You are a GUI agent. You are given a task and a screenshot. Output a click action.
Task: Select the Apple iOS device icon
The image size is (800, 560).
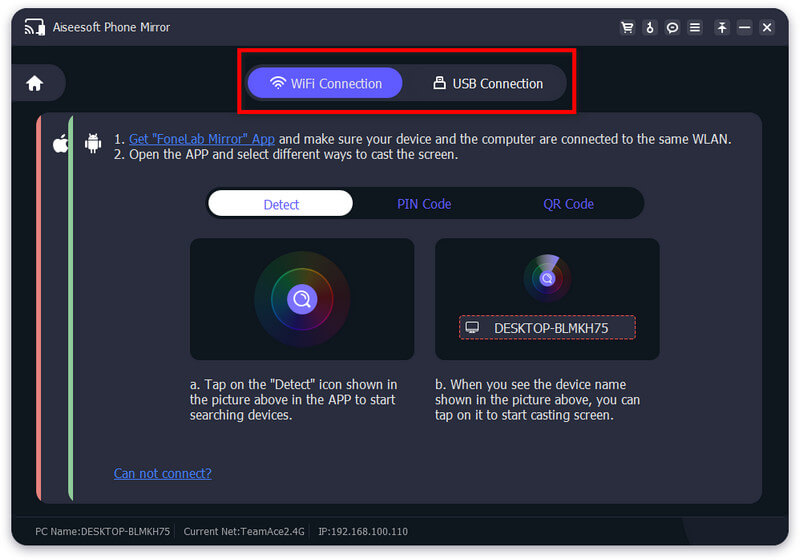(60, 144)
